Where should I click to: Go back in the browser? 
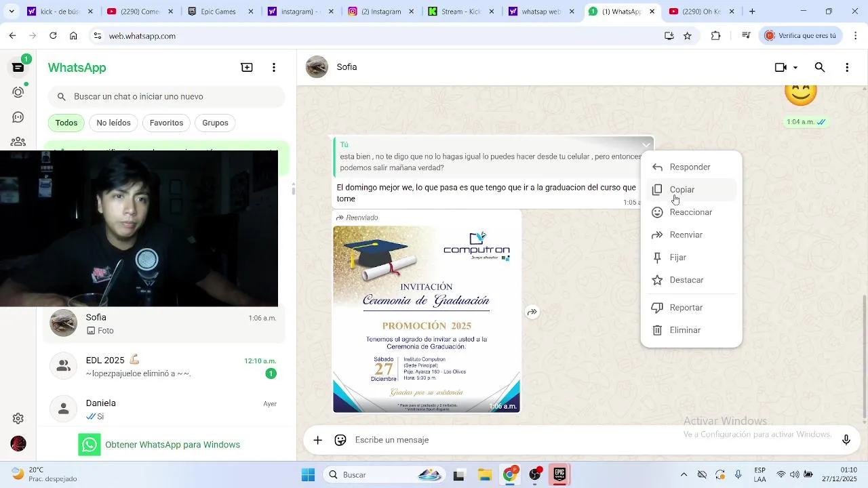point(13,36)
